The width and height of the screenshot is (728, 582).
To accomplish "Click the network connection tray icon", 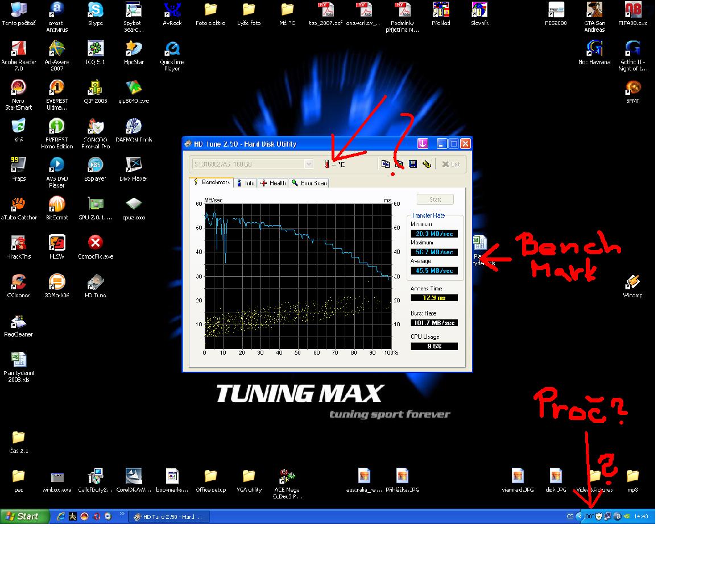I will pos(607,517).
